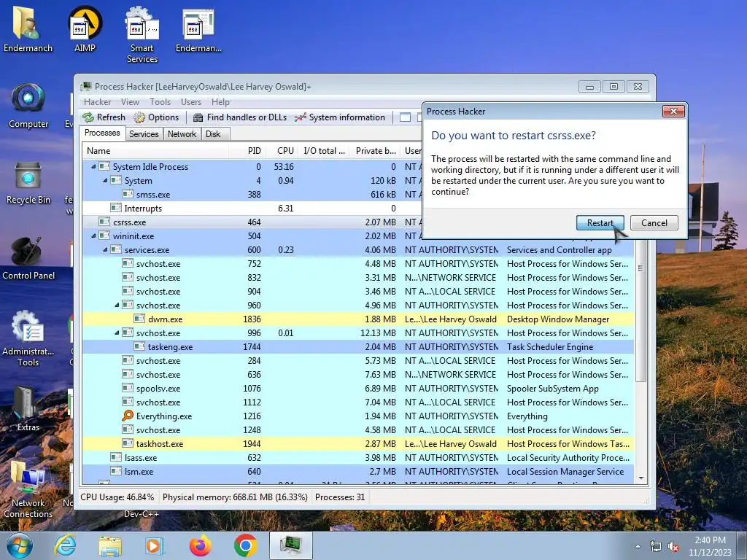
Task: Click the Process Hacker taskbar button
Action: (291, 545)
